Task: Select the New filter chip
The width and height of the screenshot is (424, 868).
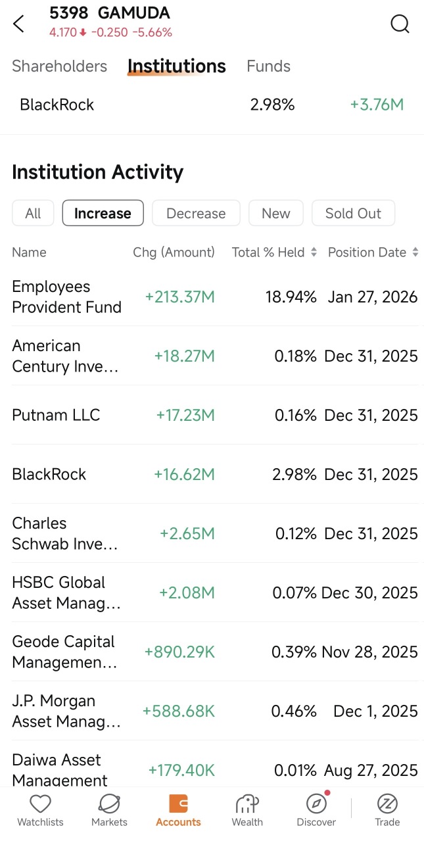Action: pos(275,213)
